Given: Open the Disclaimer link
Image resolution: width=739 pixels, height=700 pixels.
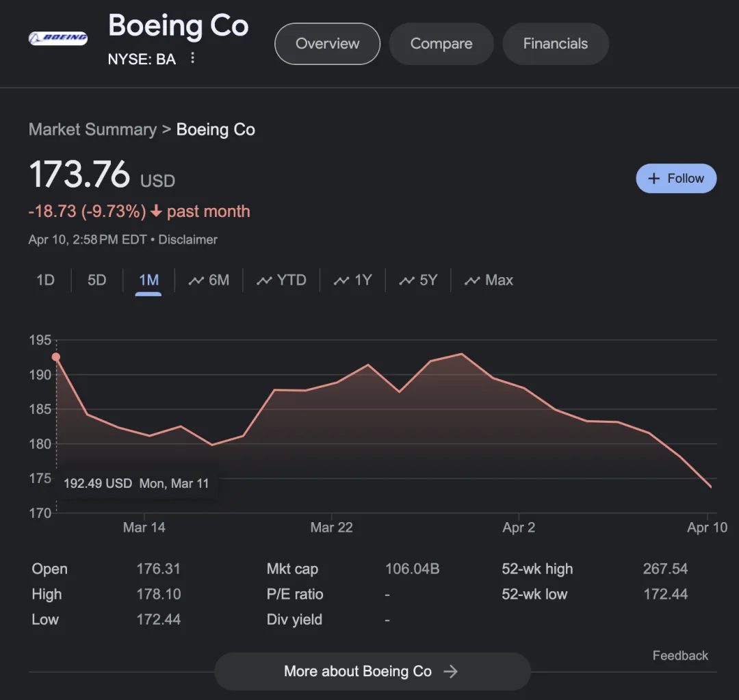Looking at the screenshot, I should [x=188, y=239].
